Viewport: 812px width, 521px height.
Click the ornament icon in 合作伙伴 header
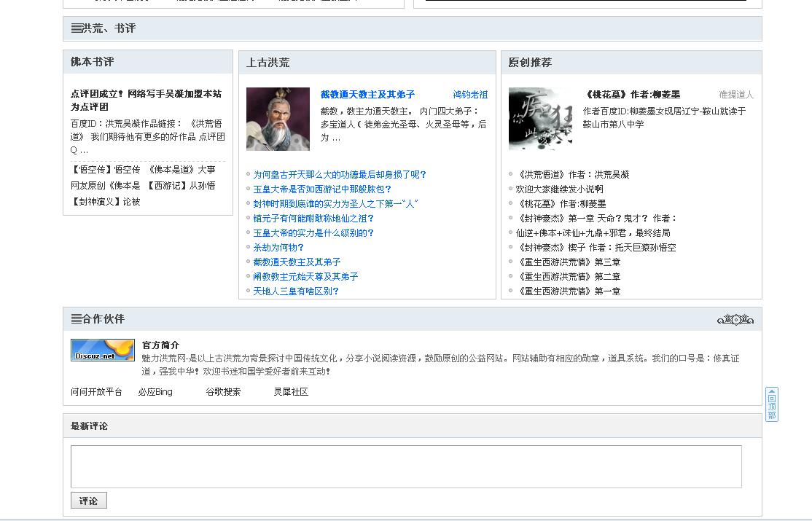(x=735, y=319)
